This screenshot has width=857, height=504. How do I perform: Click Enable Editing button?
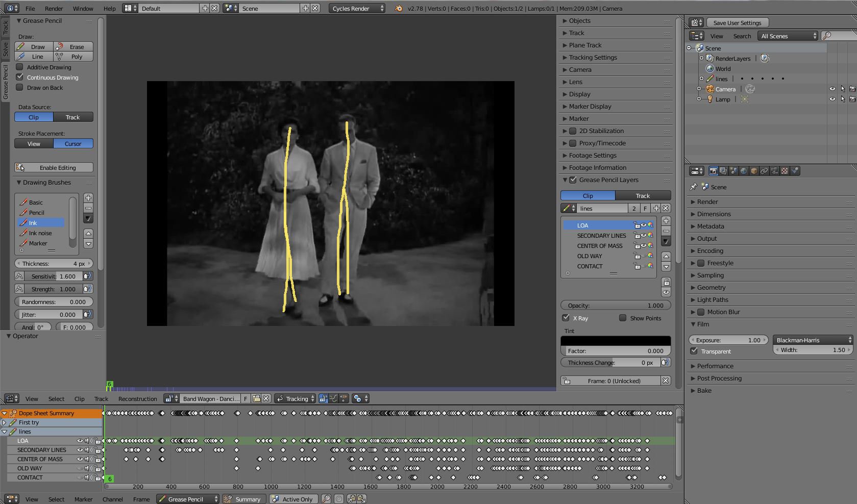(x=54, y=167)
